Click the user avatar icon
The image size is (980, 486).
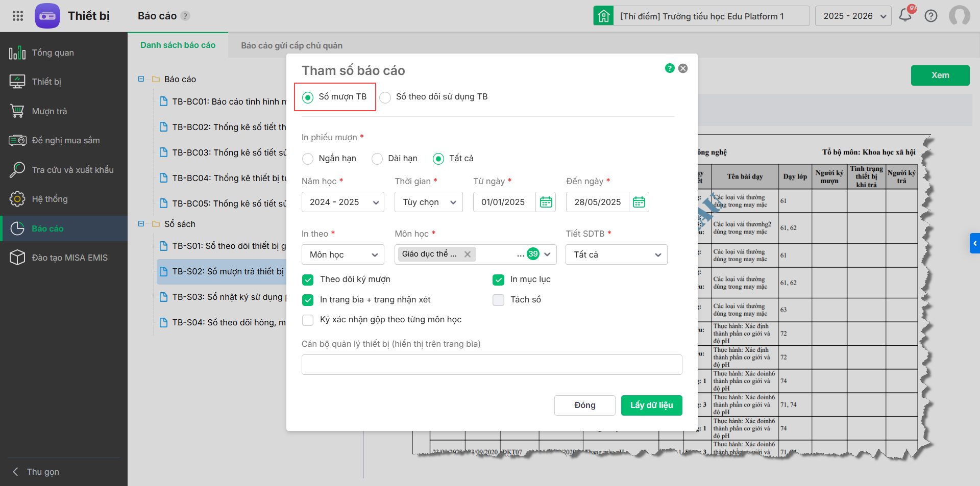(x=959, y=16)
